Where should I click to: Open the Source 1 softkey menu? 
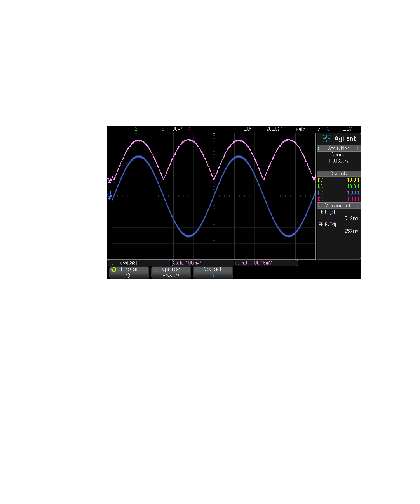click(213, 272)
